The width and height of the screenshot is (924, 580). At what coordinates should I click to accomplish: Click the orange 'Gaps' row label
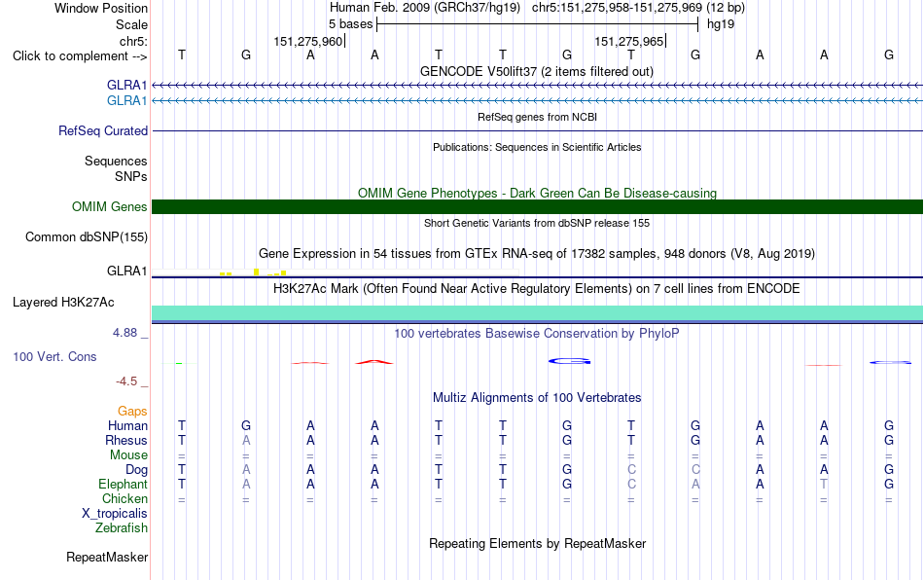click(132, 412)
